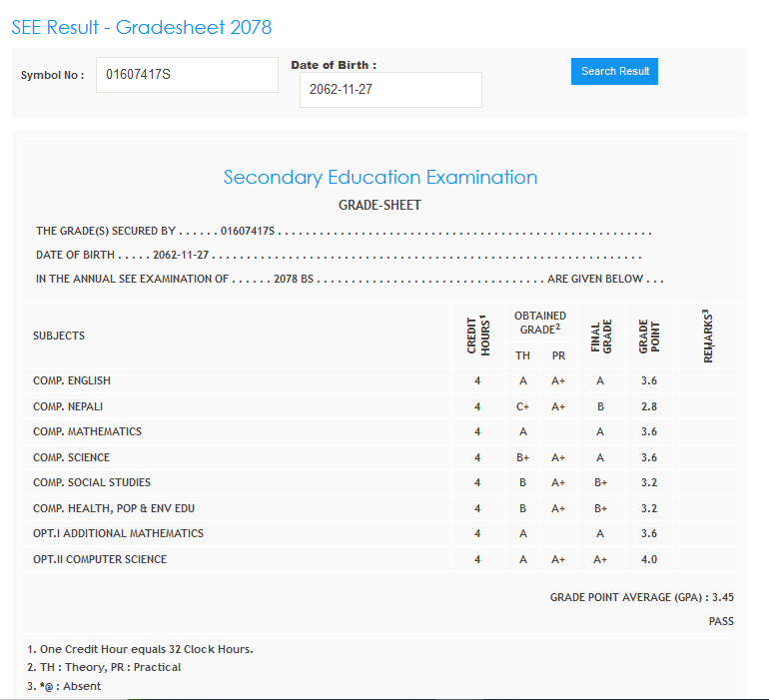Click the 4.0 grade point for Computer Science

pyautogui.click(x=648, y=559)
